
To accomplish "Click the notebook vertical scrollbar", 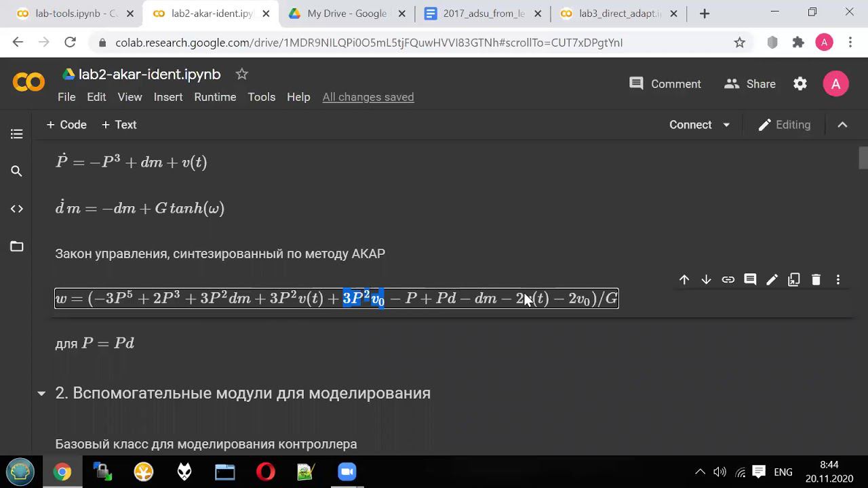I will [863, 158].
